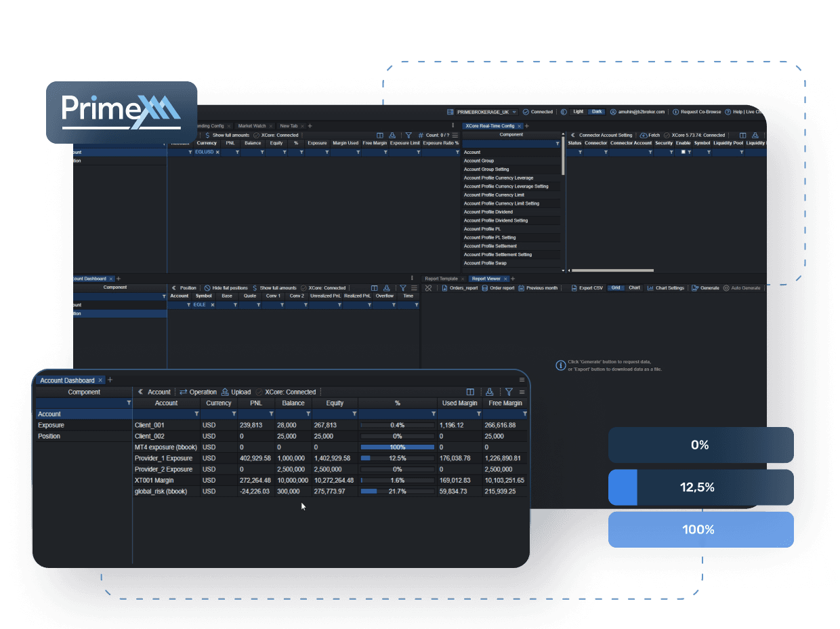Click the Generate button in Report Viewer
The height and width of the screenshot is (629, 840).
click(705, 288)
